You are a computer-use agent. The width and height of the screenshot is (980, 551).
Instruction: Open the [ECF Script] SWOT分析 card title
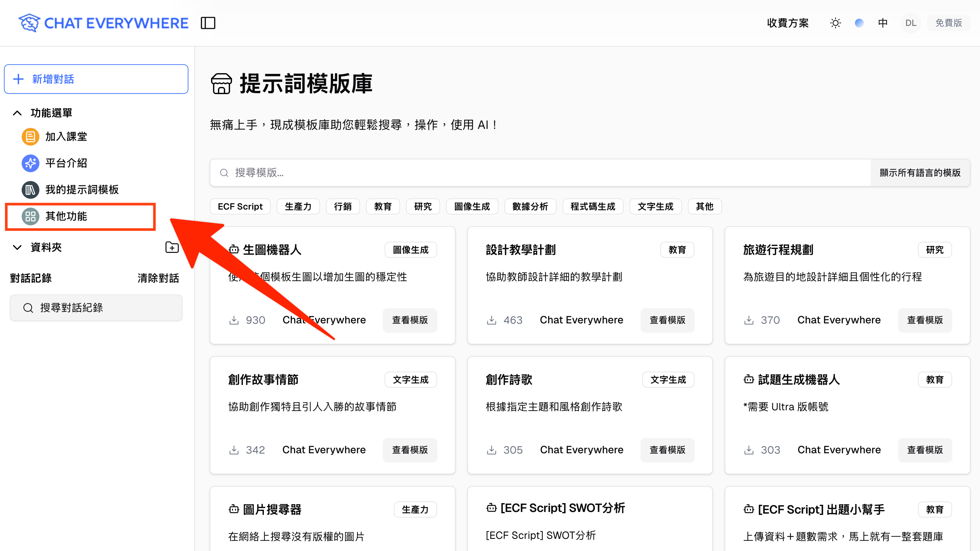coord(562,508)
